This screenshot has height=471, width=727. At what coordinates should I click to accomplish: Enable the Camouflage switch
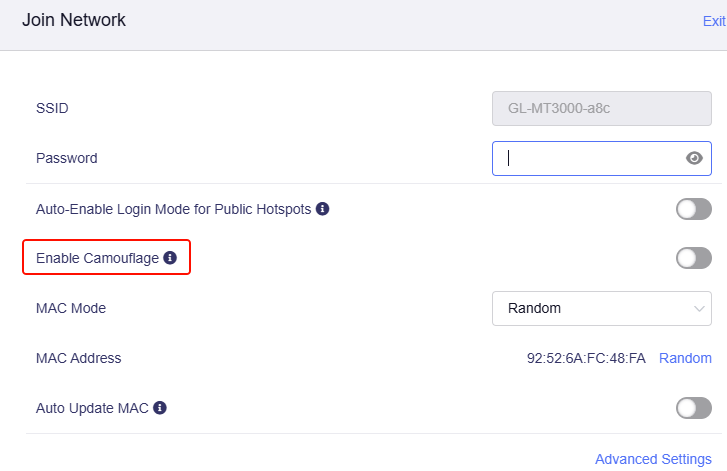pyautogui.click(x=694, y=258)
